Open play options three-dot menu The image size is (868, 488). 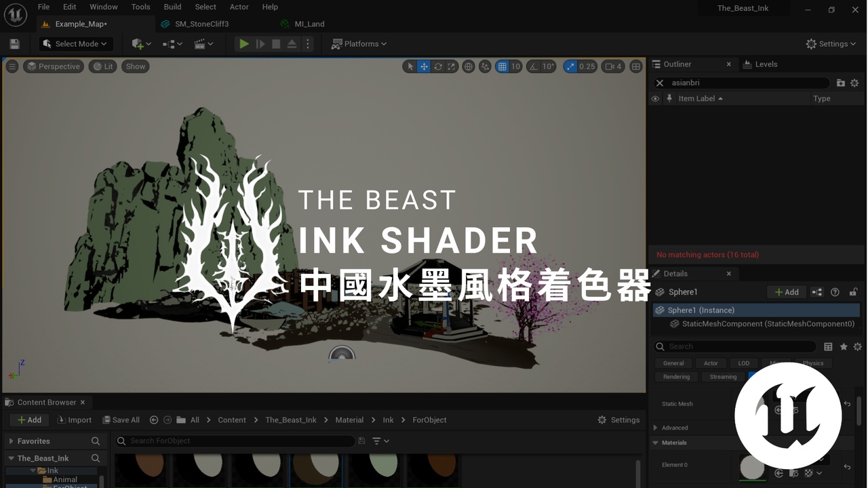(x=308, y=44)
